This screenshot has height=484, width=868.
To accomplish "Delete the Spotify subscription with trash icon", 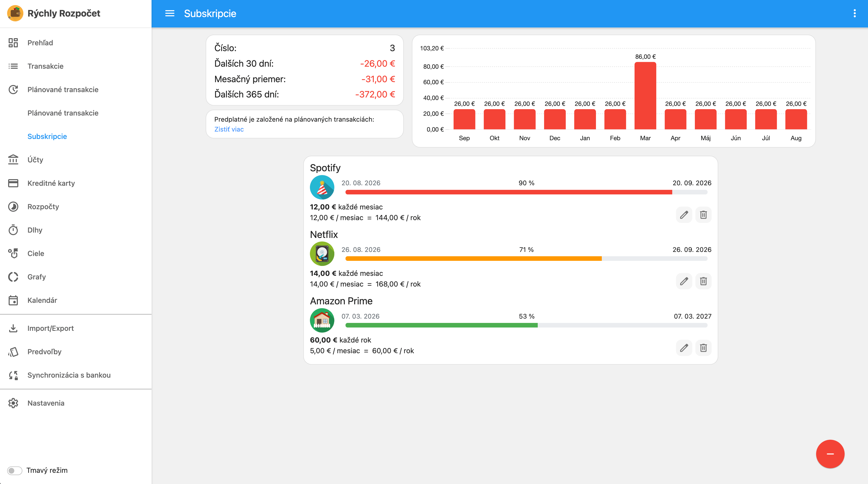I will coord(704,215).
